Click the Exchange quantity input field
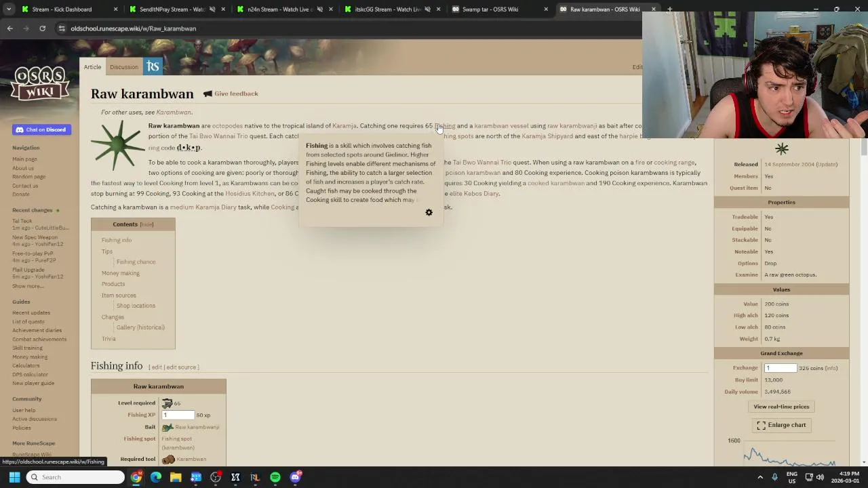 tap(780, 368)
